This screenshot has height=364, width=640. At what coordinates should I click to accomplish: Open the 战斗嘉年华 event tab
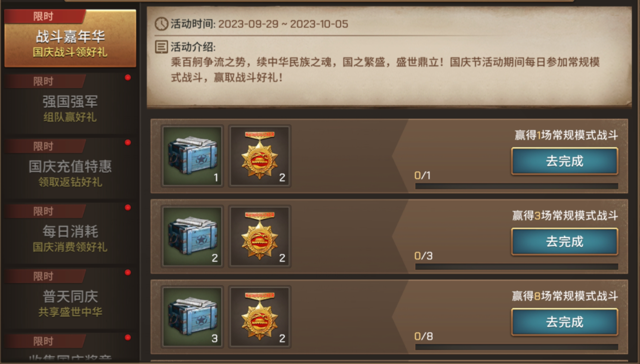tap(70, 38)
